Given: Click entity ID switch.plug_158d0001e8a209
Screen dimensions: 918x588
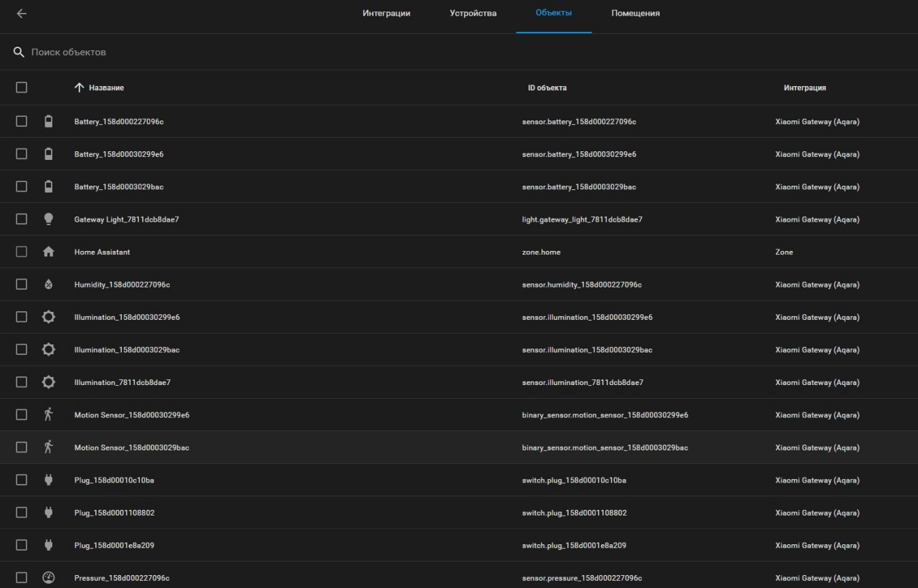Looking at the screenshot, I should tap(574, 546).
